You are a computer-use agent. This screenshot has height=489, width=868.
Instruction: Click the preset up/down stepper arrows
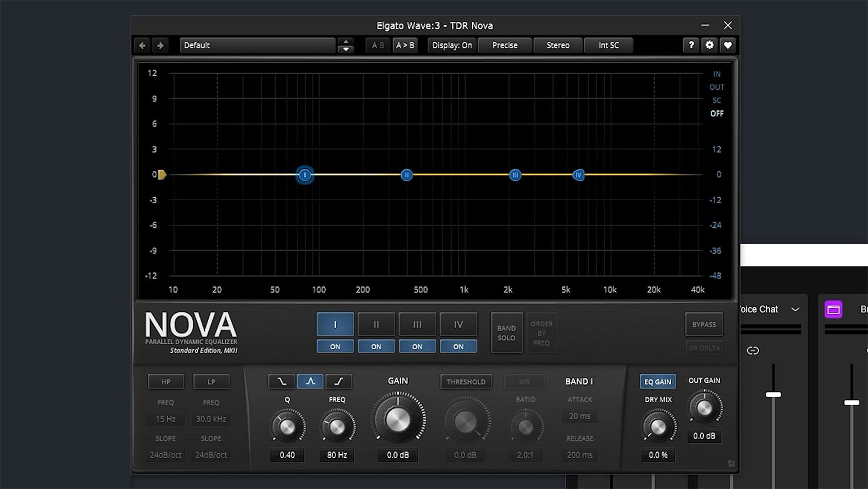tap(346, 45)
